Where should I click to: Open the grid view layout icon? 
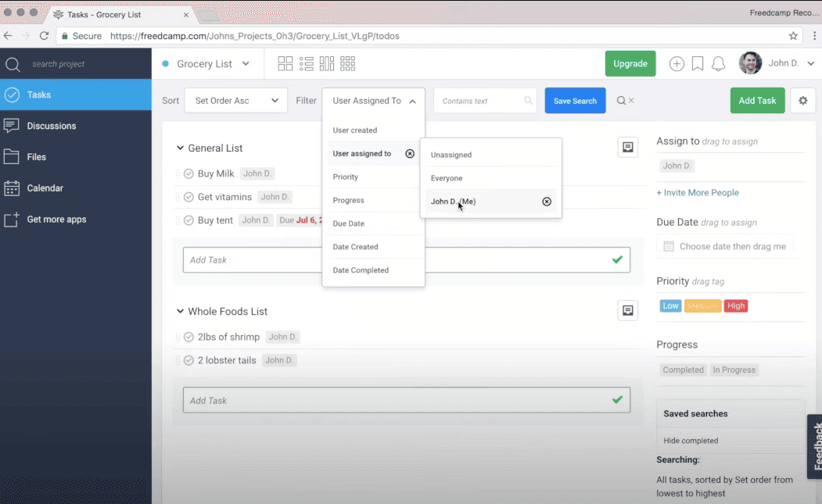click(285, 63)
